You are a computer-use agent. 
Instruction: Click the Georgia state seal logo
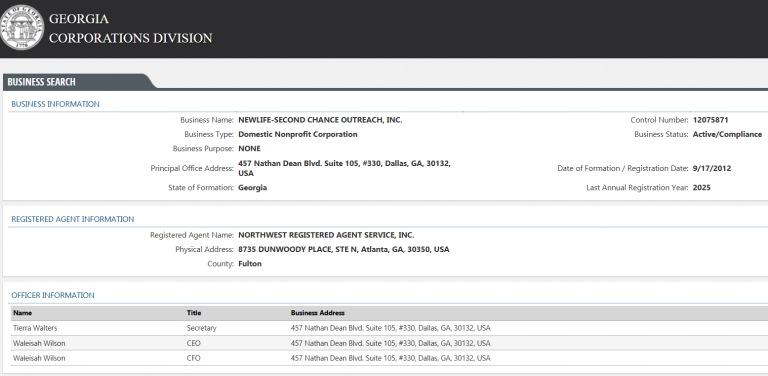click(22, 27)
